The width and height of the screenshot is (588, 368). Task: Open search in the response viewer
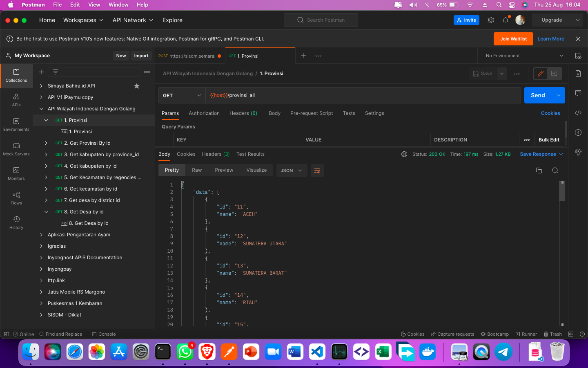pyautogui.click(x=555, y=170)
